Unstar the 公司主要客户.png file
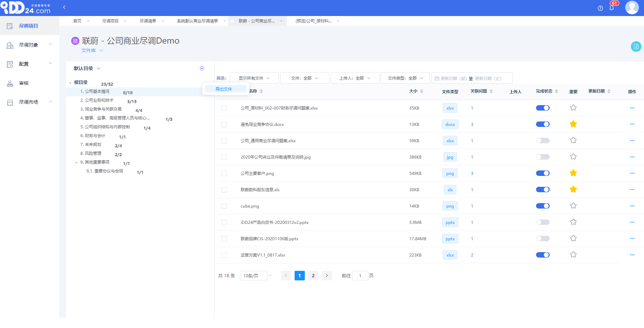The height and width of the screenshot is (328, 644). [574, 173]
